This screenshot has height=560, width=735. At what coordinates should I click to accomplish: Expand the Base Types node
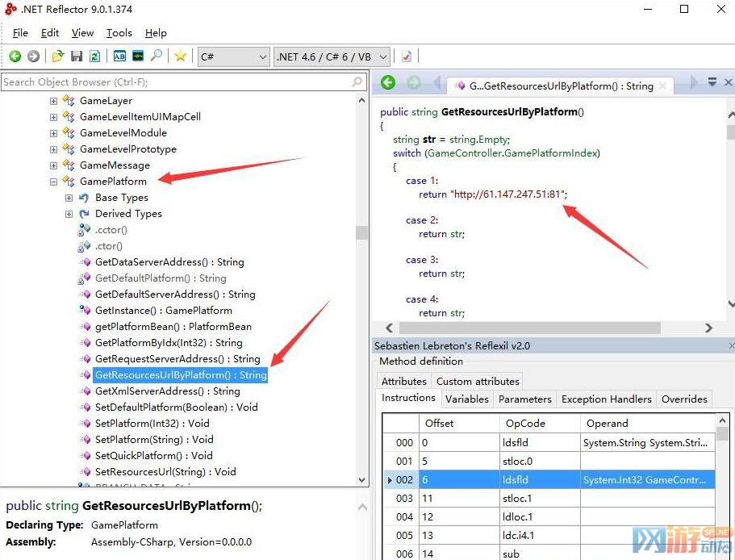69,199
